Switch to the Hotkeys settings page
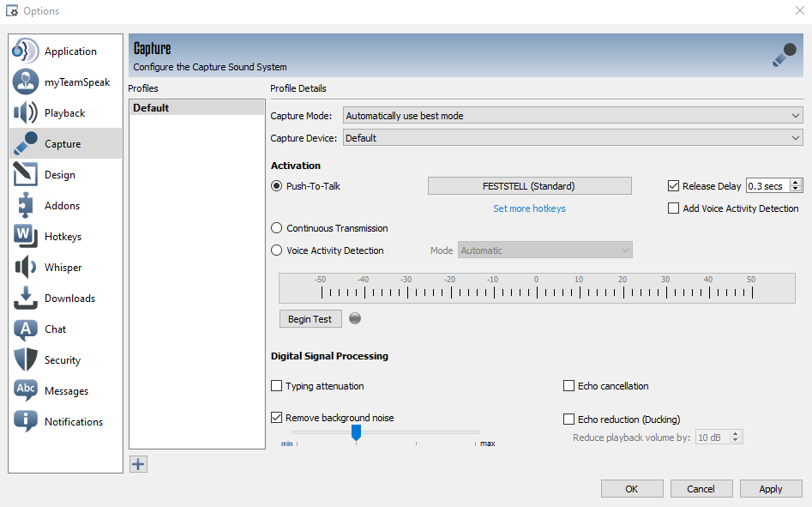This screenshot has height=507, width=812. 63,237
